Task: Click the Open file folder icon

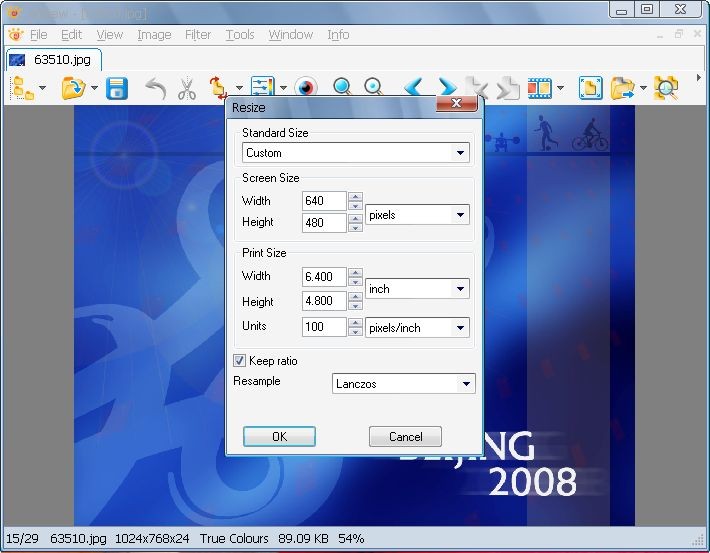Action: tap(73, 88)
